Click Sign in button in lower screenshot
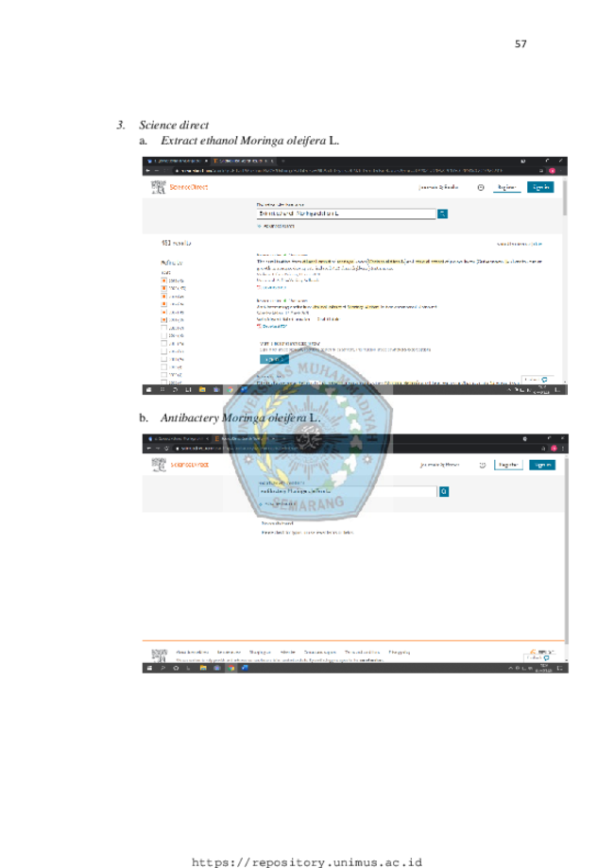Image resolution: width=614 pixels, height=868 pixels. click(542, 465)
